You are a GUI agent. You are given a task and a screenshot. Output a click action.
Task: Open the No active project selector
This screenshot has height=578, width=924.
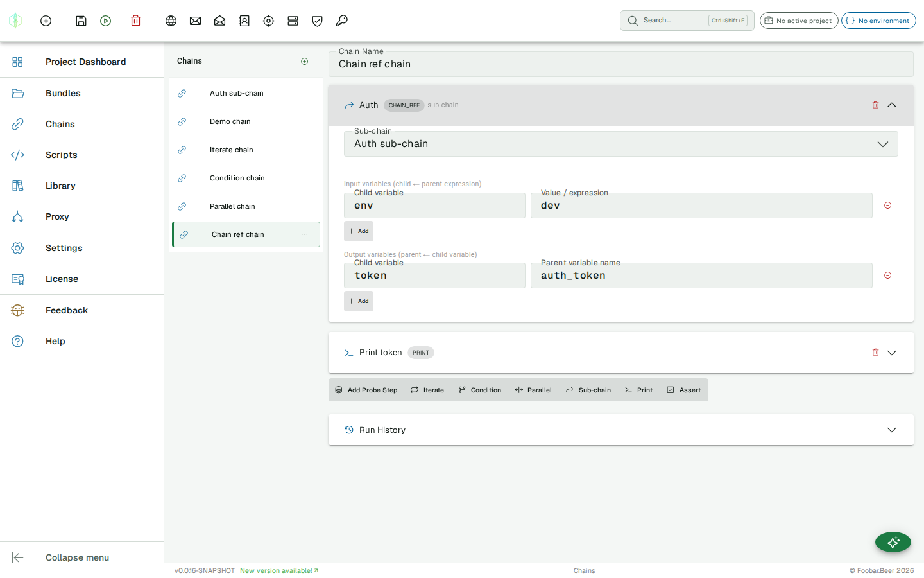(x=799, y=21)
